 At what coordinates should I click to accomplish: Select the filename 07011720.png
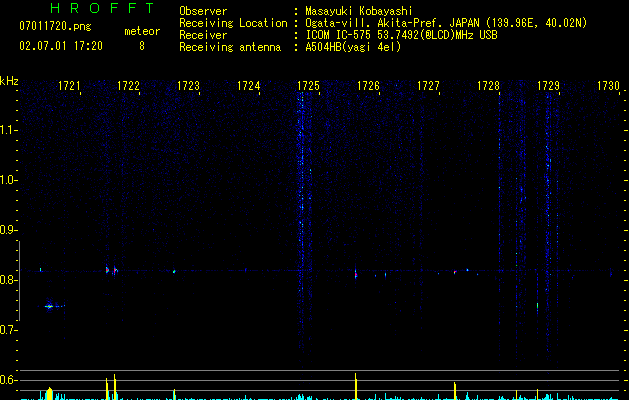point(55,26)
